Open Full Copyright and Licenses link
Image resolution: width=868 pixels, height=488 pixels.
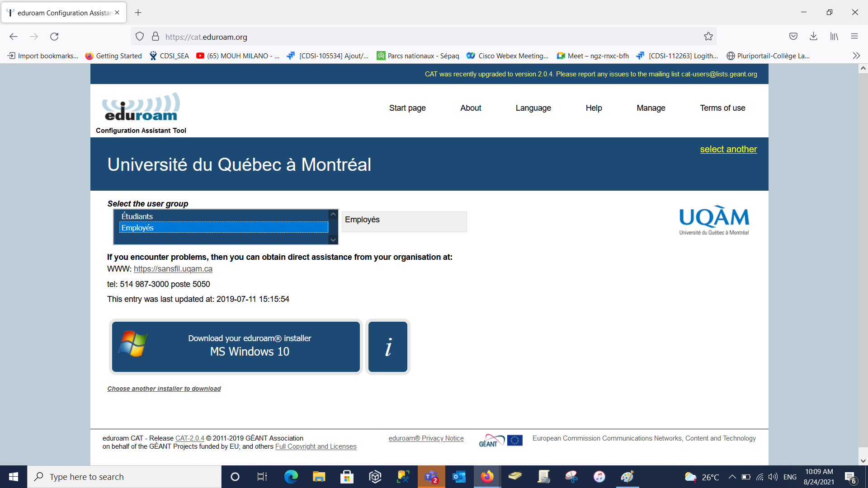tap(316, 446)
